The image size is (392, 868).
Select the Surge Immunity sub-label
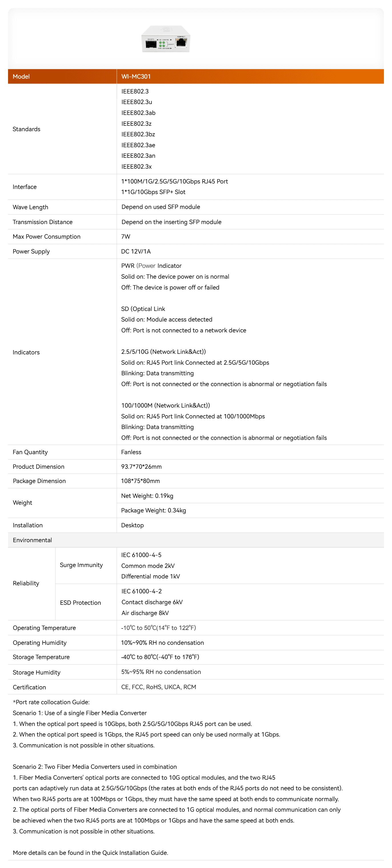pyautogui.click(x=81, y=565)
